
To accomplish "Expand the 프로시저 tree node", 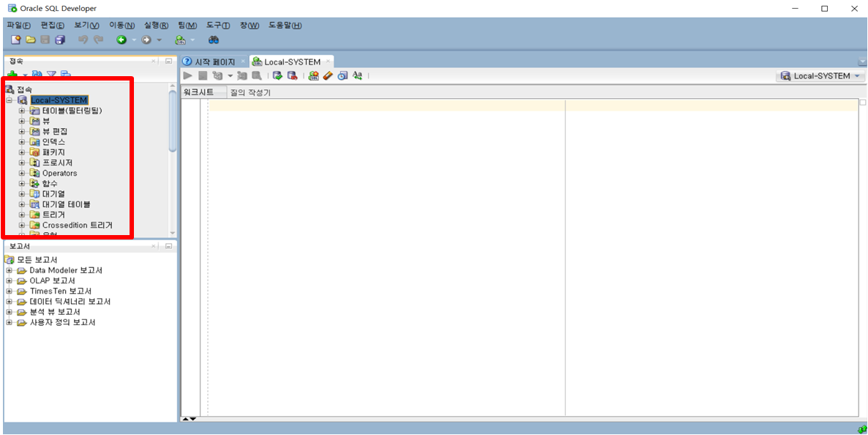I will (22, 163).
